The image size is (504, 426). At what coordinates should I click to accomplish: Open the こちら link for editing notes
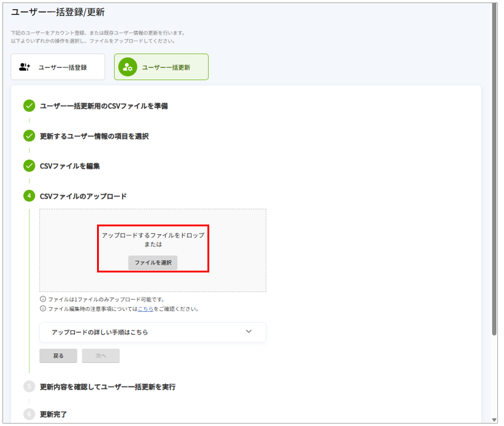(x=146, y=309)
